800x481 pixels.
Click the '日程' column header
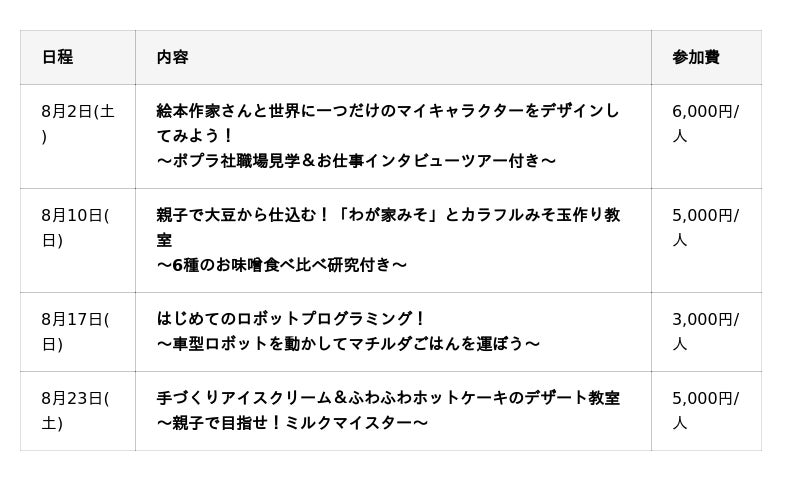pos(57,57)
